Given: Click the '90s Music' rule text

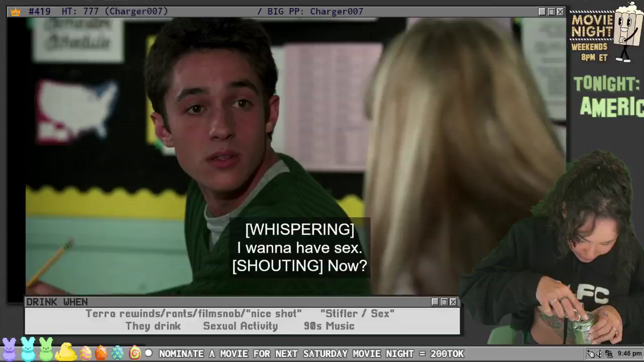Looking at the screenshot, I should pos(329,326).
